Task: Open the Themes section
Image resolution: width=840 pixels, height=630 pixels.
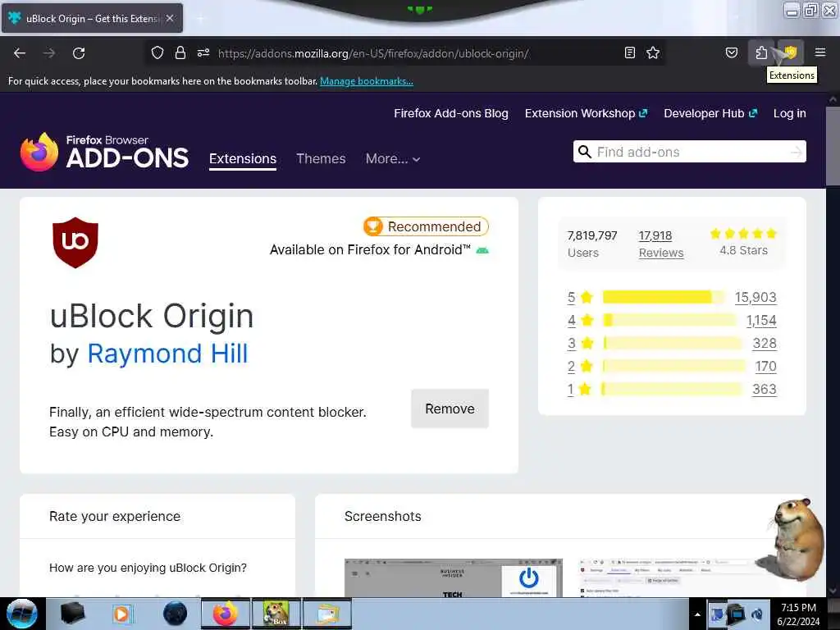Action: pos(321,158)
